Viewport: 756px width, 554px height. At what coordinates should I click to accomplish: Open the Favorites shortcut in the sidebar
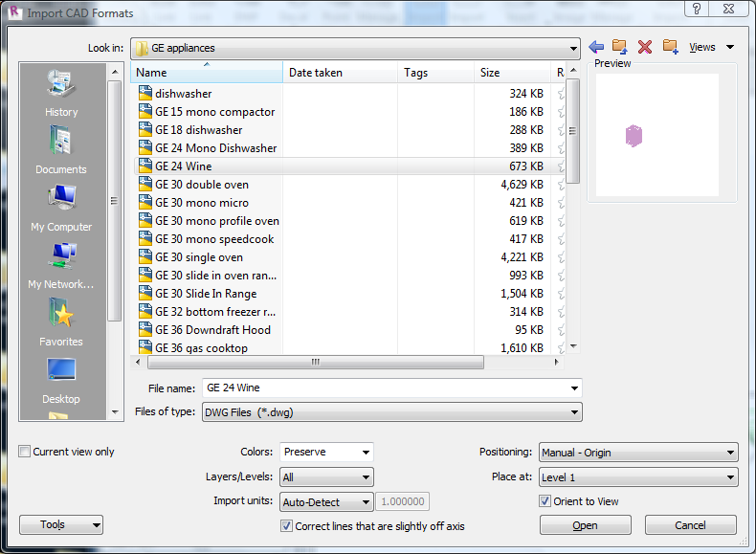point(61,322)
